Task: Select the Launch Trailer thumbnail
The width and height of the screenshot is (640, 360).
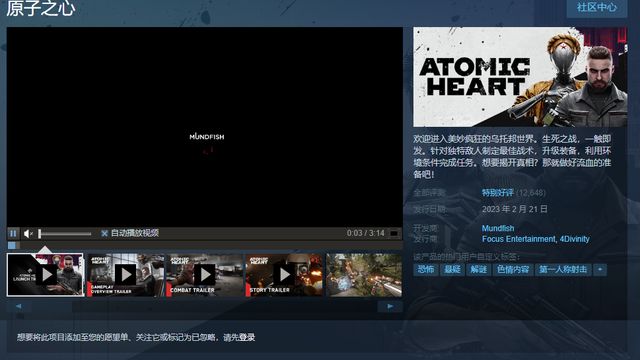Action: tap(45, 275)
